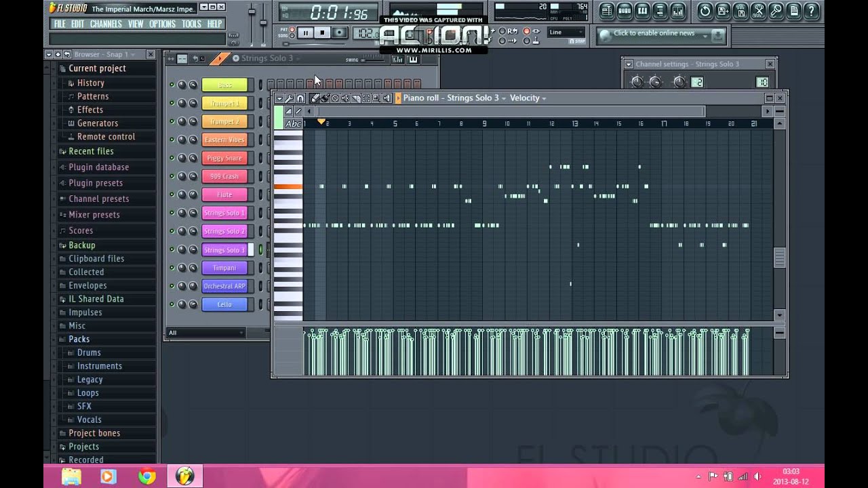Open the Line snap selector dropdown
Viewport: 868px width, 488px height.
coord(566,32)
